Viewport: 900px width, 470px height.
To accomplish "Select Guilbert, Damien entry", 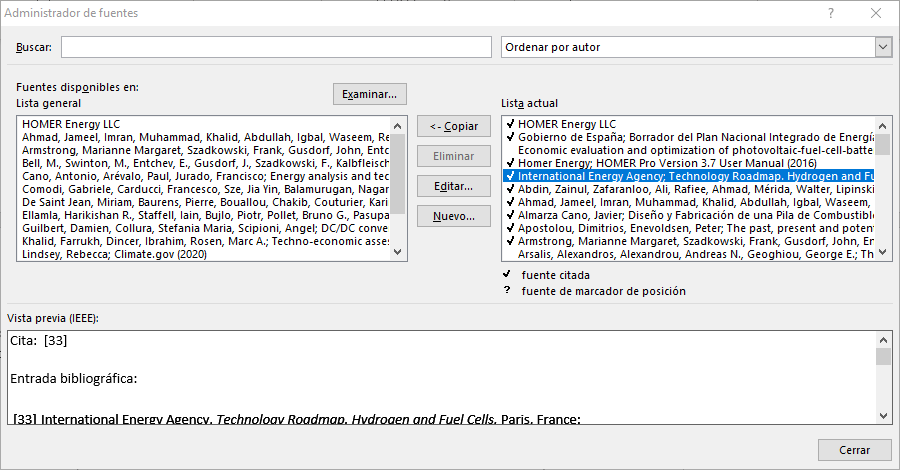I will [205, 228].
